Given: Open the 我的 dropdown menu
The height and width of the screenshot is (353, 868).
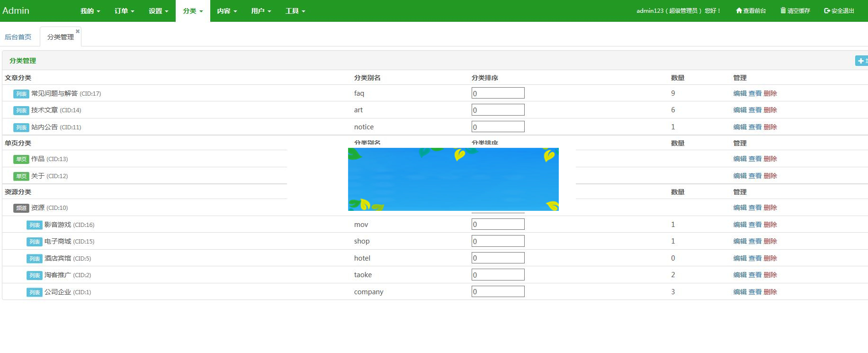Looking at the screenshot, I should (x=90, y=11).
